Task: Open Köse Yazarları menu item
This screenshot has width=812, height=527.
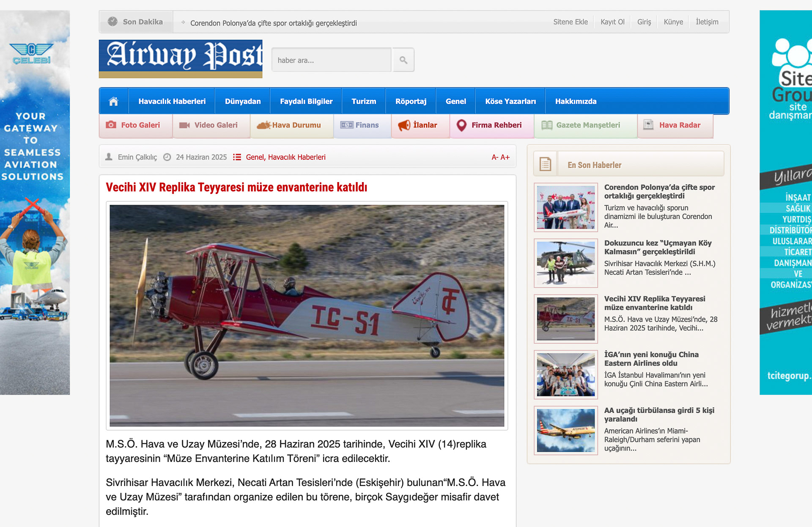Action: pos(510,101)
